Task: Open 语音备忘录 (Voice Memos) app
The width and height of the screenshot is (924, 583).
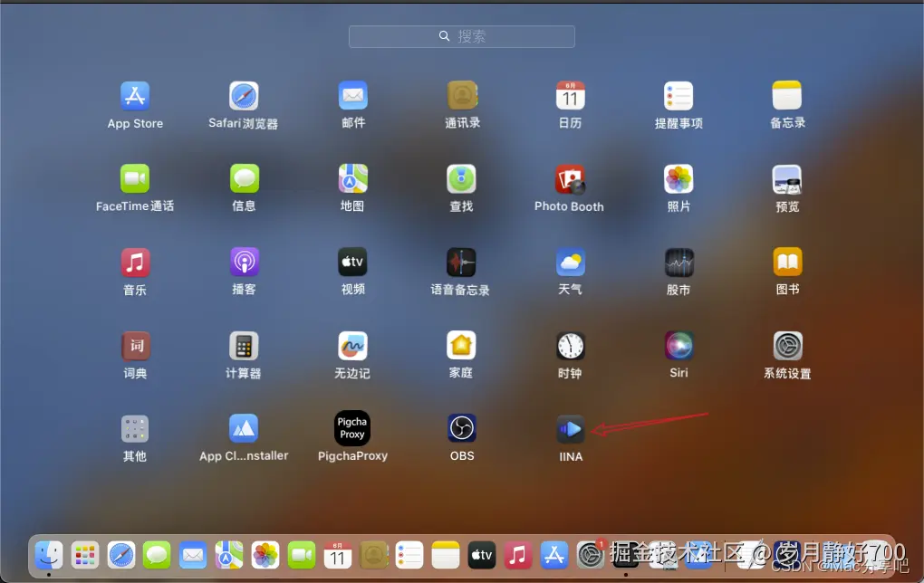Action: tap(461, 262)
